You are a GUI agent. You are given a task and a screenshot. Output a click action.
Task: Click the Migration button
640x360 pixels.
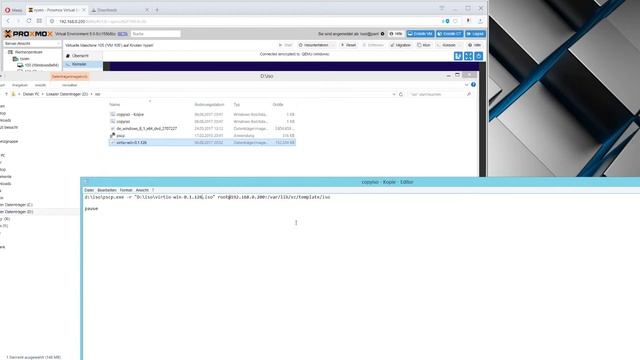[x=400, y=45]
